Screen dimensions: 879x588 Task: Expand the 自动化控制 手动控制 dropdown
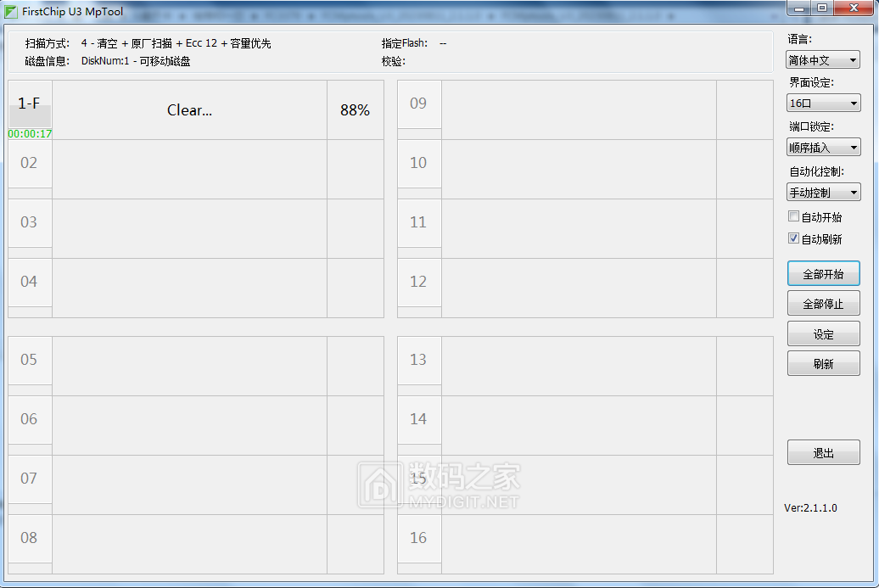[823, 193]
